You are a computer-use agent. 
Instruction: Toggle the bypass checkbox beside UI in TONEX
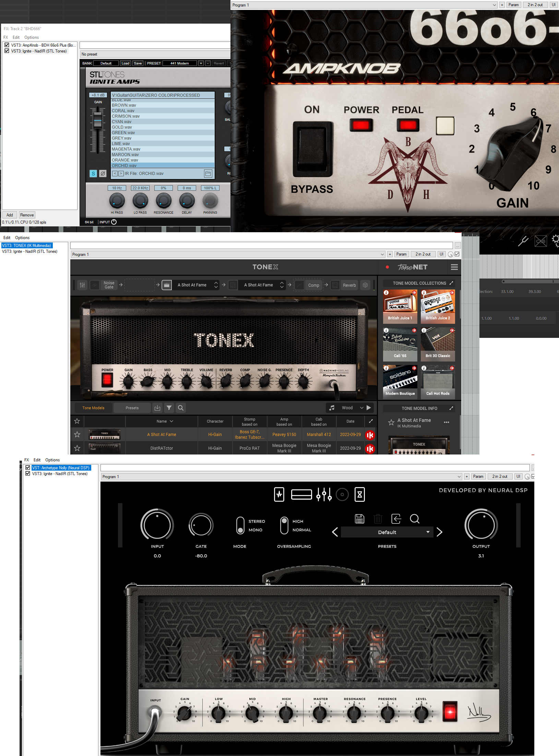[x=457, y=254]
